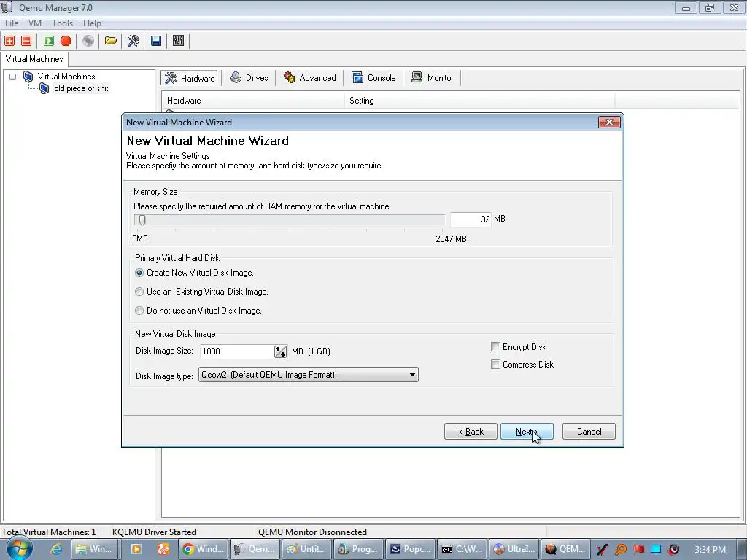
Task: Click the yellow open folder toolbar icon
Action: [x=111, y=41]
